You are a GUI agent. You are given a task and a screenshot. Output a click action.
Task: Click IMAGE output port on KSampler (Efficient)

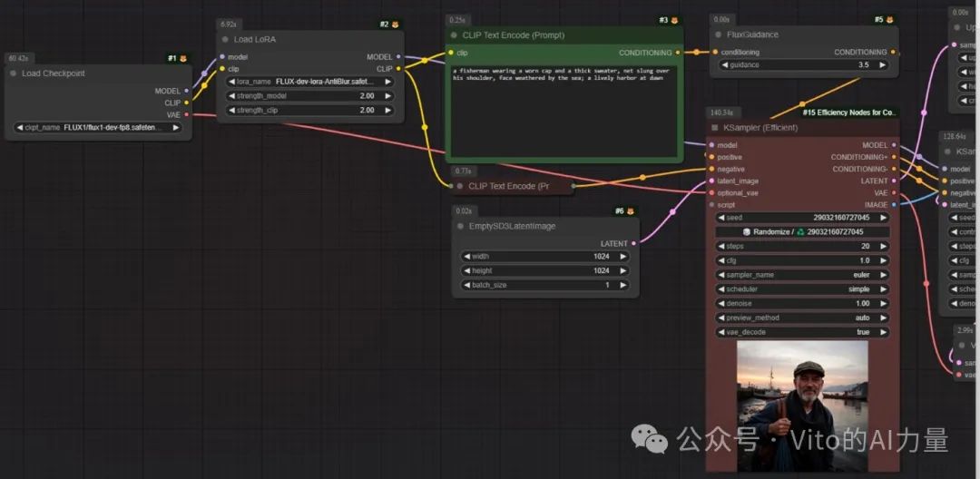coord(895,204)
